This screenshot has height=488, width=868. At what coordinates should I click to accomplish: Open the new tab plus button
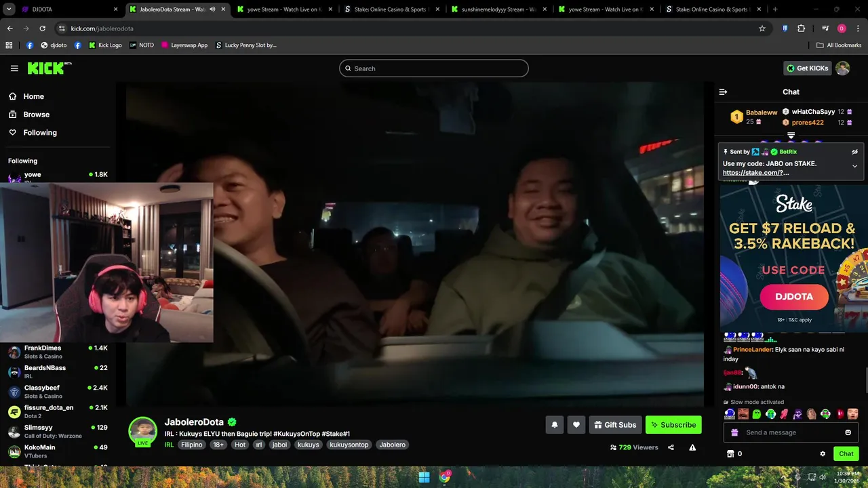click(x=774, y=9)
